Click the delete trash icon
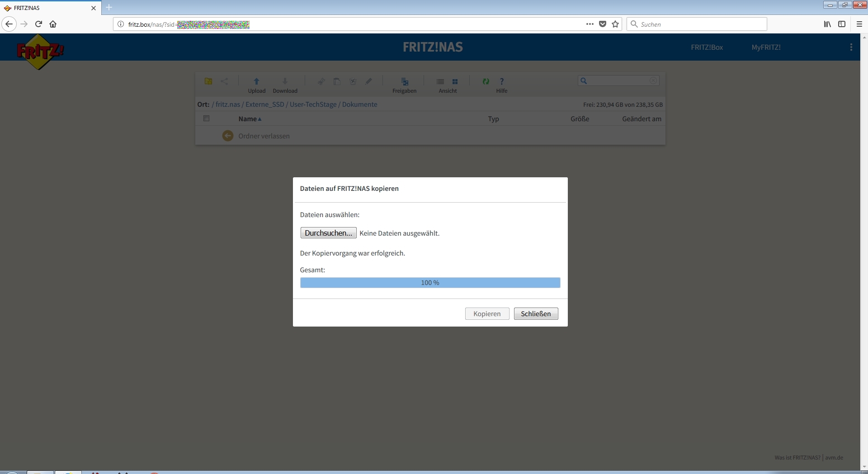868x474 pixels. [x=353, y=81]
